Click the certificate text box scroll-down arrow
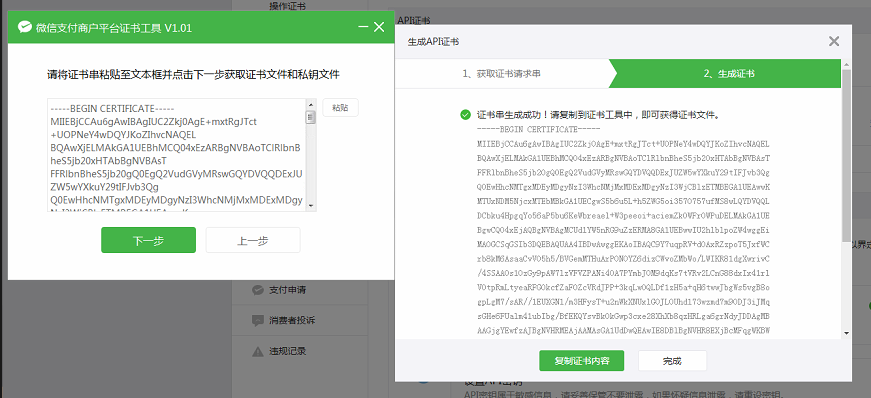Screen dimensions: 871x398 [311, 205]
